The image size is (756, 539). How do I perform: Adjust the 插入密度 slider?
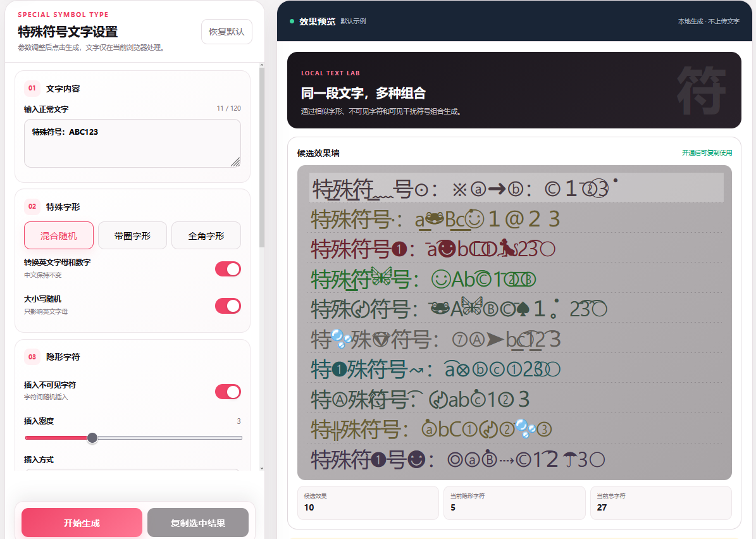point(133,438)
